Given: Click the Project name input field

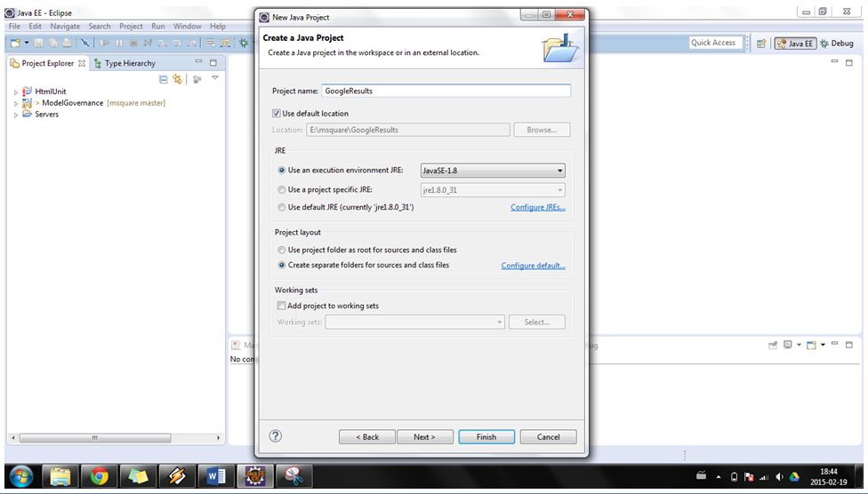Looking at the screenshot, I should pos(446,91).
